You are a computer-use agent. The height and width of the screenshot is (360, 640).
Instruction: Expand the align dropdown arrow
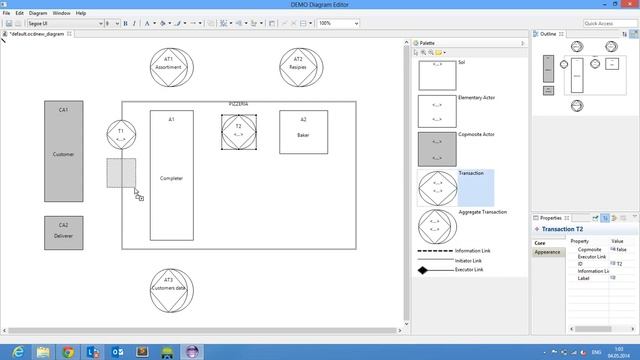tap(261, 24)
